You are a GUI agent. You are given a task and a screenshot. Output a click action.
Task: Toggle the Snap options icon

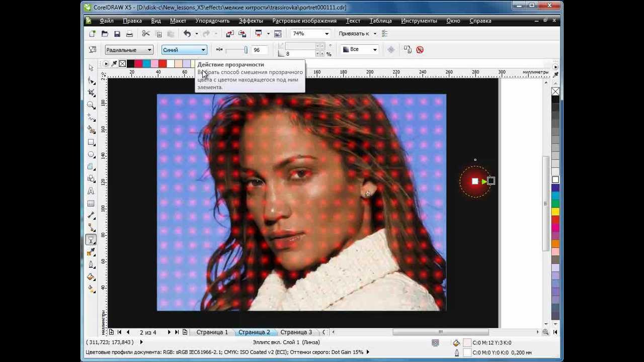click(x=385, y=34)
